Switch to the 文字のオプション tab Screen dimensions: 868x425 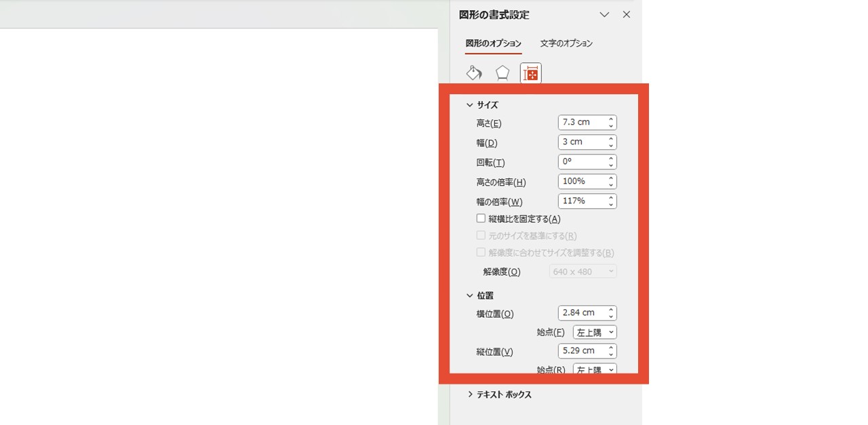[x=566, y=43]
